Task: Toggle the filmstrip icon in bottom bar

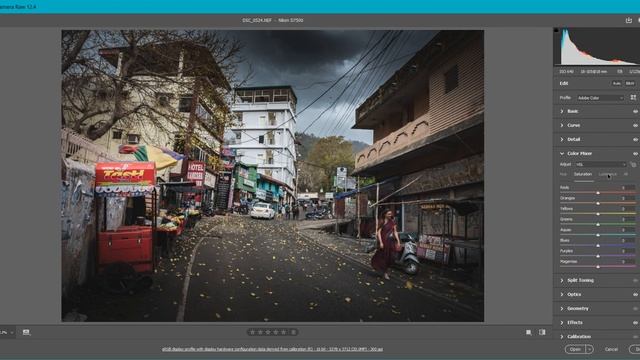Action: click(26, 332)
